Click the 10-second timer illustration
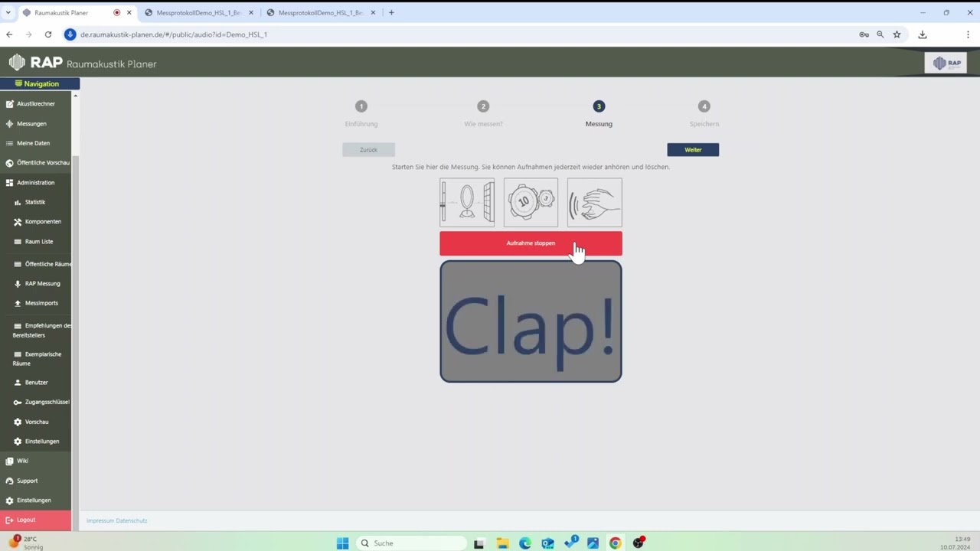The width and height of the screenshot is (980, 551). click(531, 203)
